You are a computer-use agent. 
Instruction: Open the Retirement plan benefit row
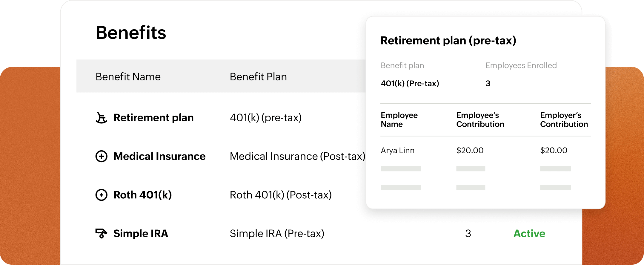[x=153, y=118]
